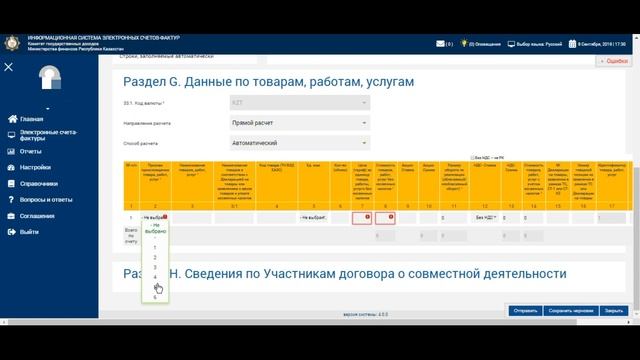Click the declaration number field in column 15
The image size is (640, 360).
(558, 218)
